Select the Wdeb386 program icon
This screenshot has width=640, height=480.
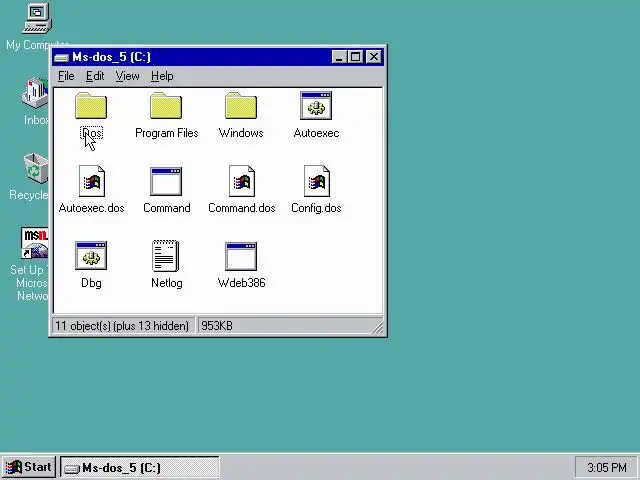(241, 256)
